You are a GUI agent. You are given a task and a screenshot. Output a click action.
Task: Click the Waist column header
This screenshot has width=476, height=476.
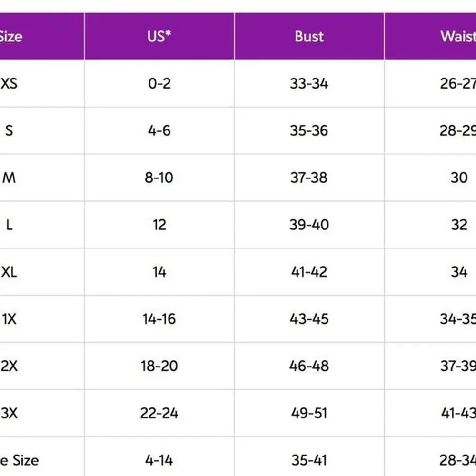[x=457, y=37]
